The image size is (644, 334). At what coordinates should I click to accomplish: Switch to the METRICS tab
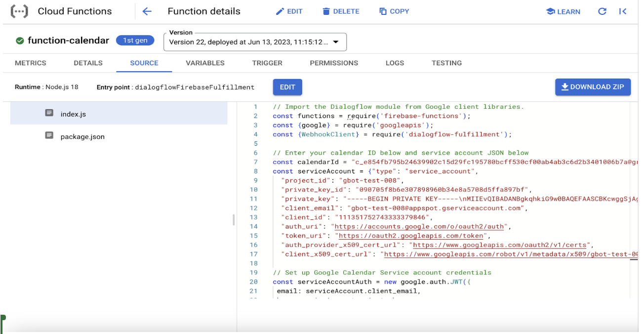[x=31, y=63]
